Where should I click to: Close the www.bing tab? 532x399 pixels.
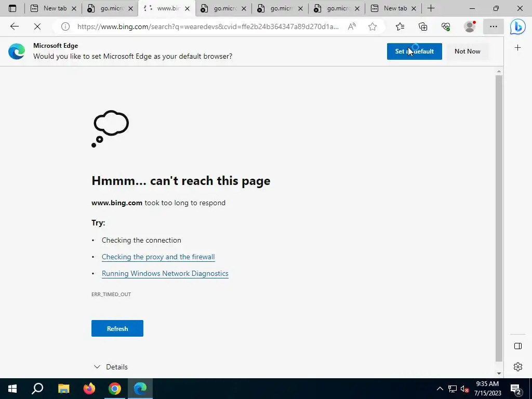click(187, 9)
